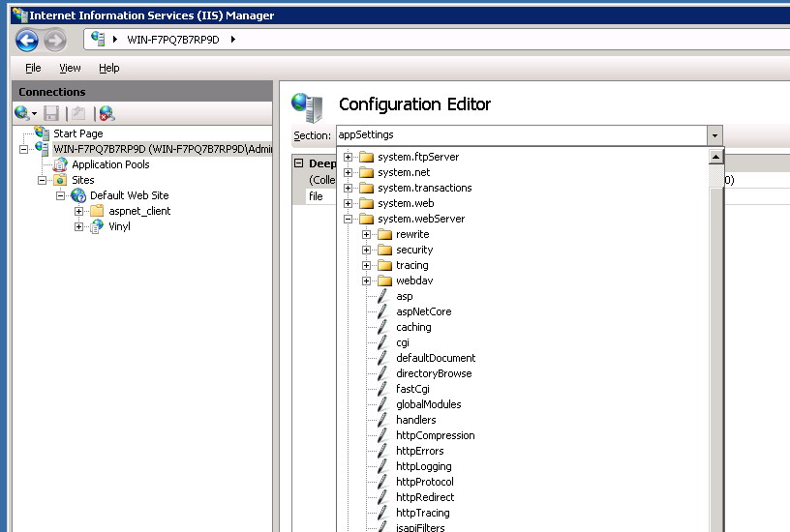Click the greyed Forward navigation arrow
The width and height of the screenshot is (790, 532).
click(55, 41)
